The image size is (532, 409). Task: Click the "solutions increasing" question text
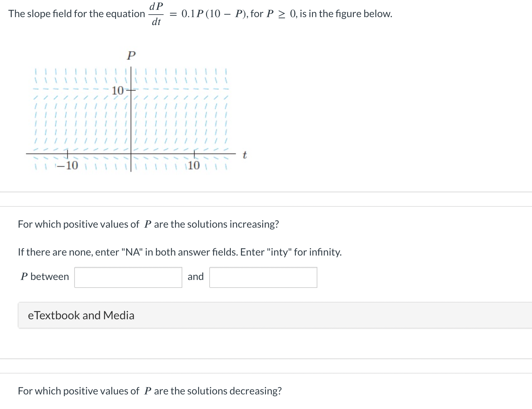pyautogui.click(x=148, y=224)
